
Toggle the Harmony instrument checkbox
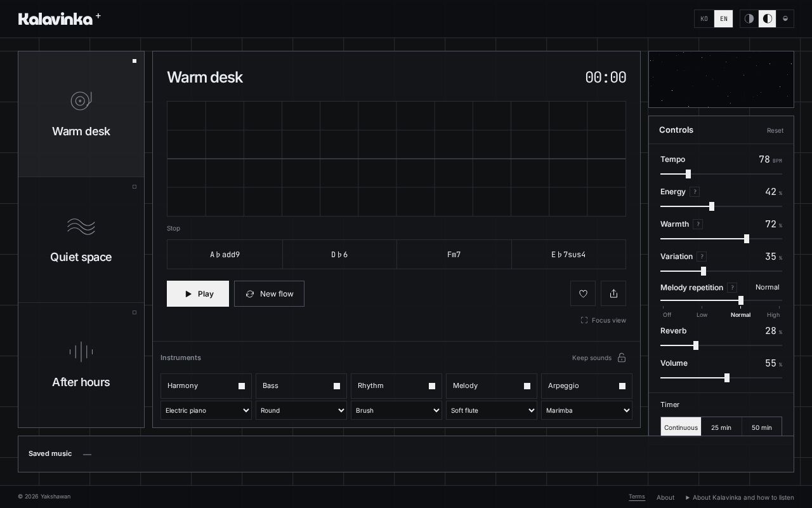tap(242, 386)
